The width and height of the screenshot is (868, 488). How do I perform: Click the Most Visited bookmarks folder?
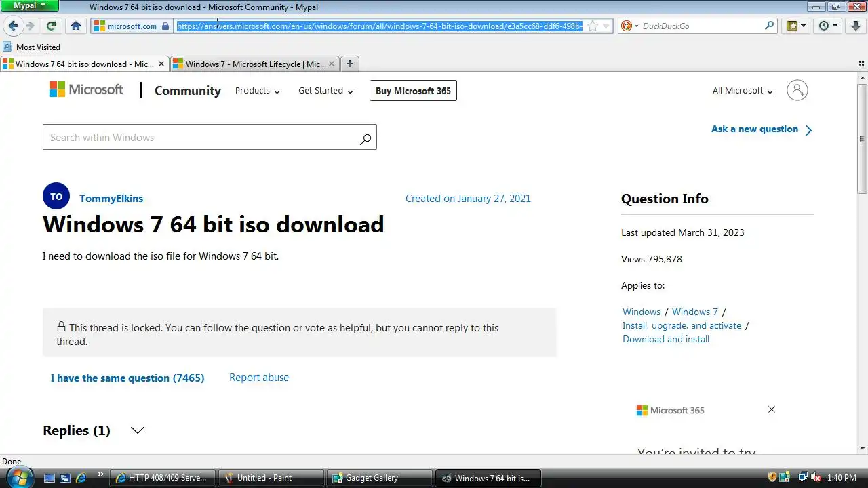[31, 47]
